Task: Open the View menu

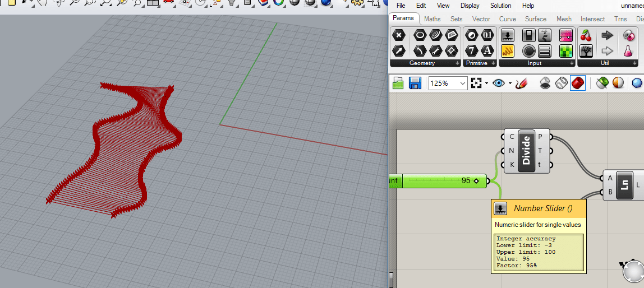Action: (443, 6)
